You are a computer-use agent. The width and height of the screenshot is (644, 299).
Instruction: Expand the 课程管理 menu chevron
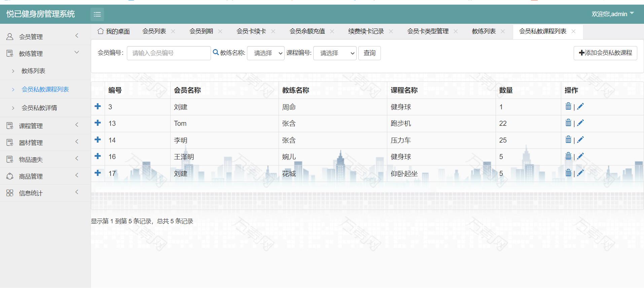(77, 125)
